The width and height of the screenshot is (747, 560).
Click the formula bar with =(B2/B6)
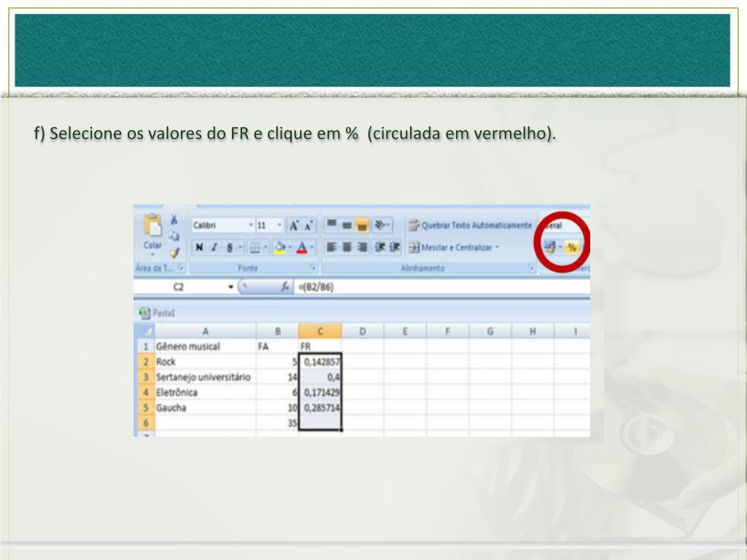pyautogui.click(x=443, y=287)
